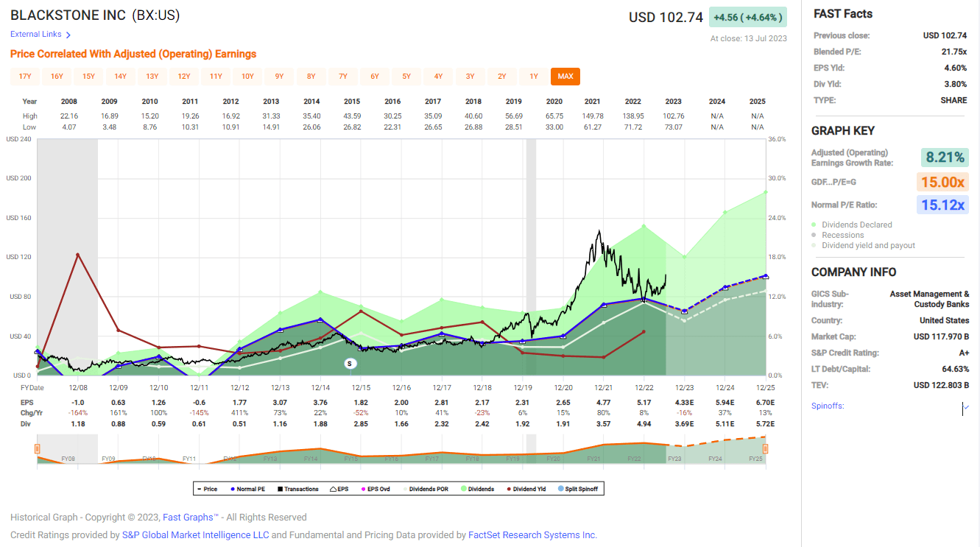
Task: Select the Dividend Yld legend icon
Action: click(510, 488)
